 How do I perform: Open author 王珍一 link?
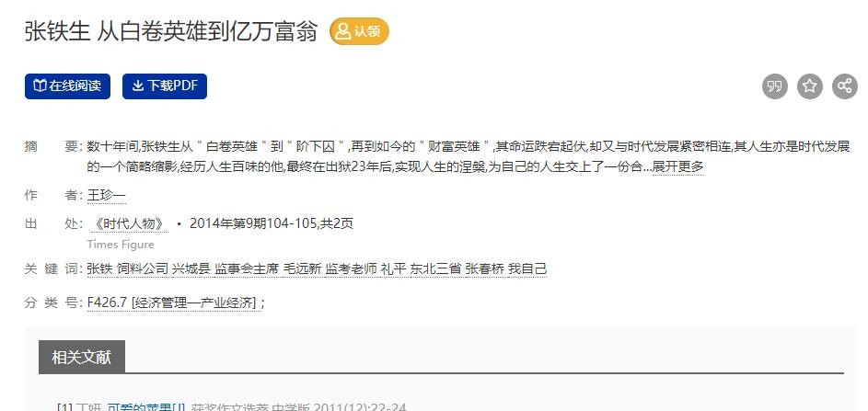pyautogui.click(x=106, y=195)
